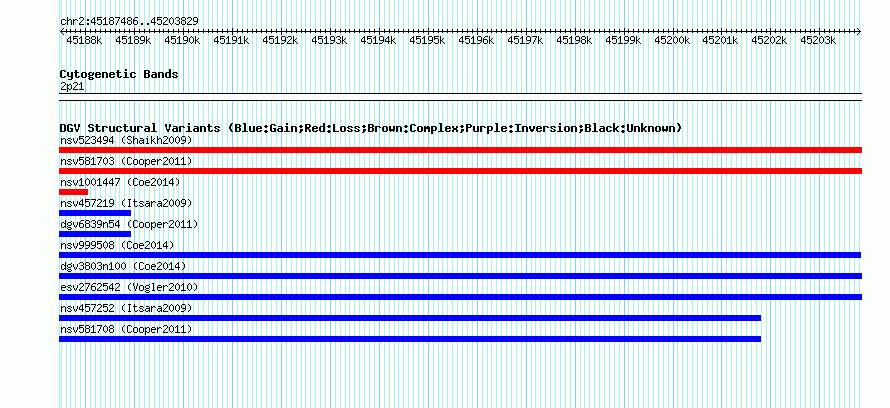
Task: Click the esv2762542 (Vogler2010) label
Action: 129,287
